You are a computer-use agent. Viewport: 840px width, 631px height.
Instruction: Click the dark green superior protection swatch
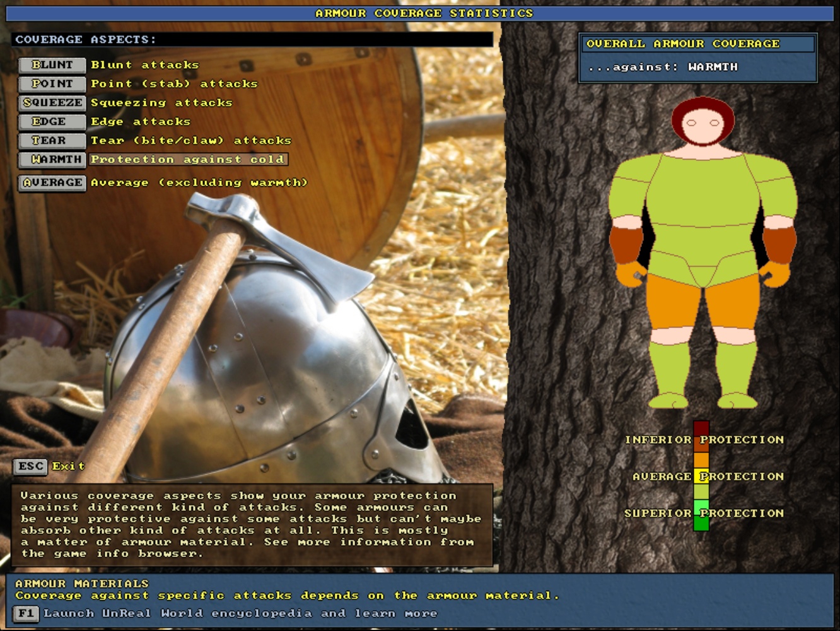(701, 523)
